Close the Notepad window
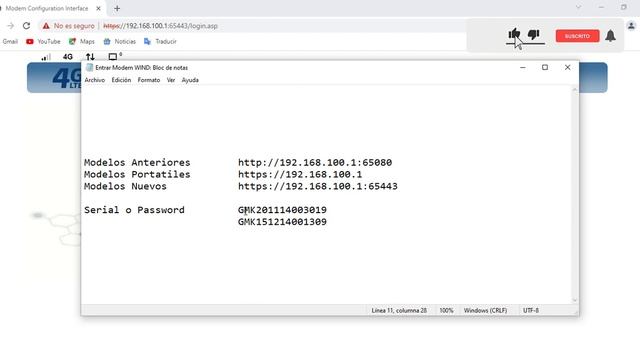This screenshot has width=640, height=360. coord(567,67)
